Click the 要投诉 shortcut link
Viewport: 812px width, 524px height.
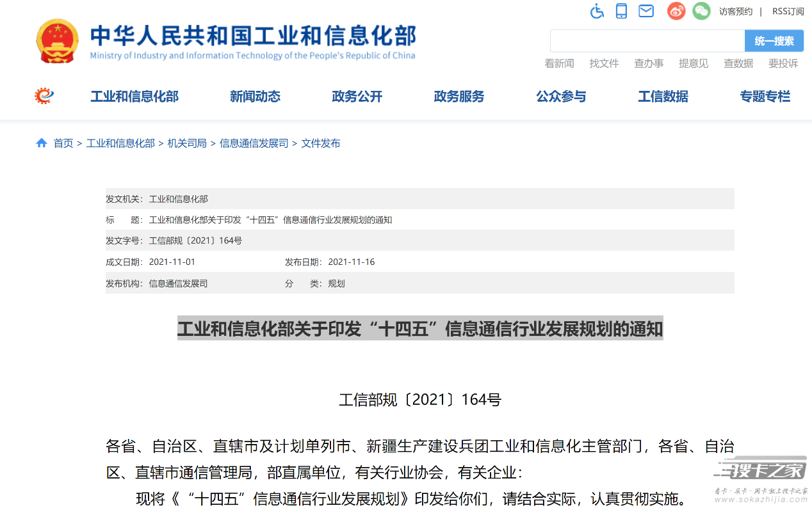(783, 63)
